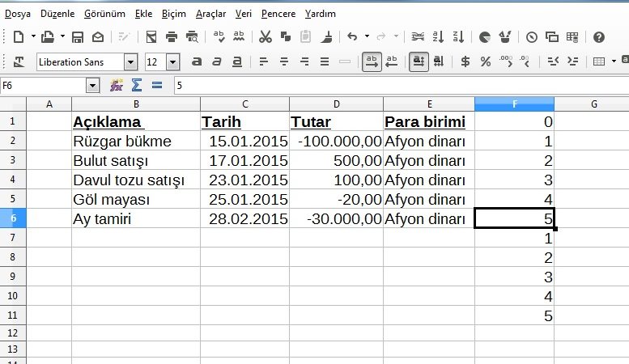
Task: Expand the font size dropdown showing 12
Action: point(172,61)
